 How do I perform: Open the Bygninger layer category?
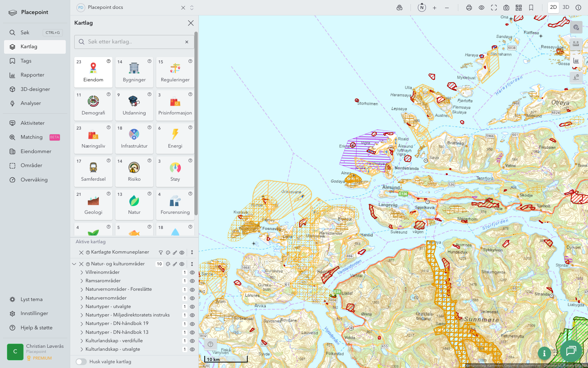(x=134, y=72)
